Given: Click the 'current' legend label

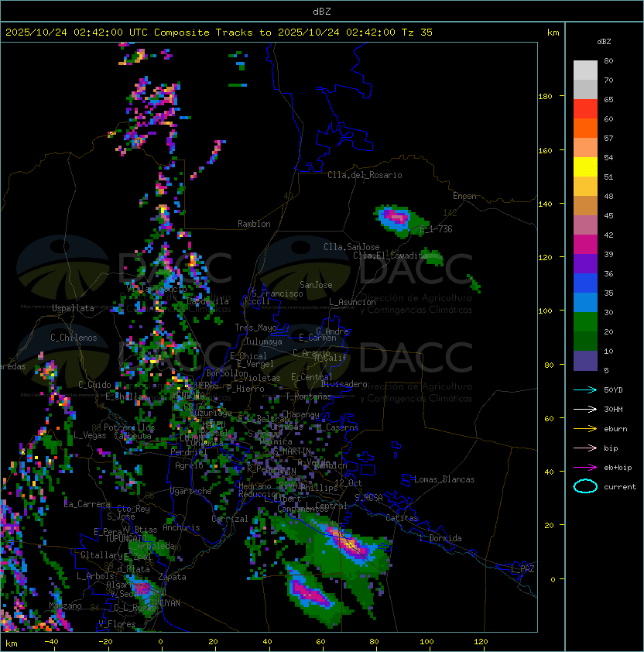Looking at the screenshot, I should pyautogui.click(x=620, y=487).
